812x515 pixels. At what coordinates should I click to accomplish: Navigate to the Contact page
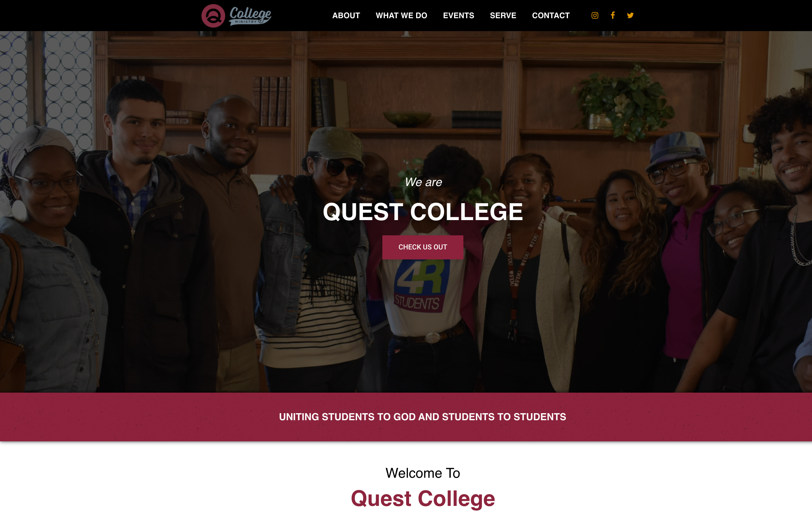click(x=551, y=16)
